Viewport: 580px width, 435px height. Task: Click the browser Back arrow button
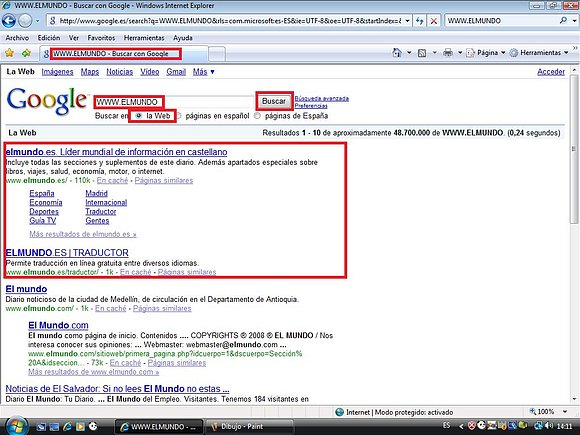(x=9, y=21)
